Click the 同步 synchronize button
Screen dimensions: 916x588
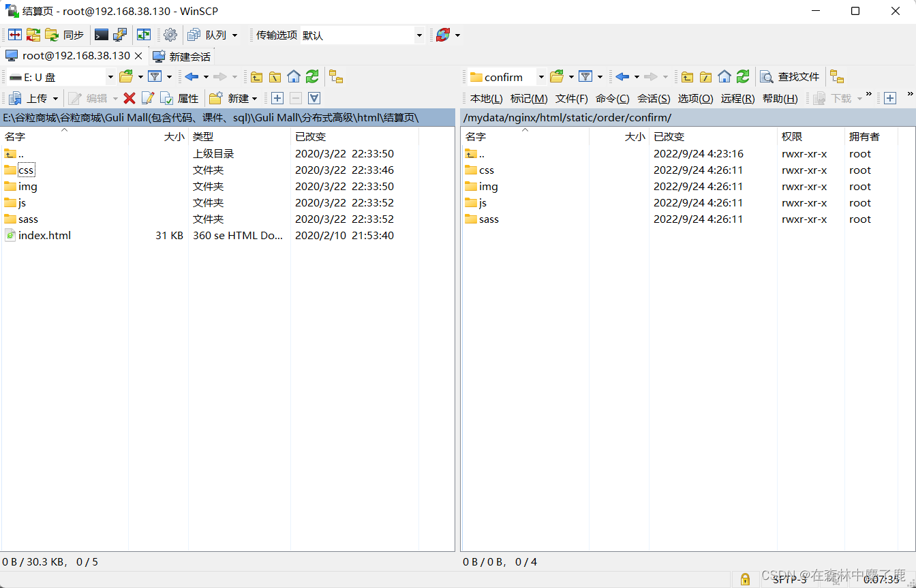click(65, 35)
